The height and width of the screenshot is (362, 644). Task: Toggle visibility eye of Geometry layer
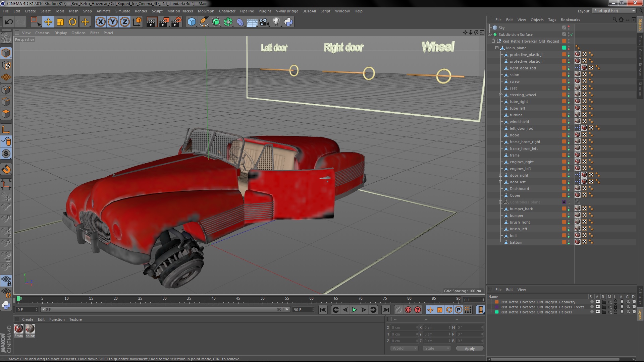point(597,302)
